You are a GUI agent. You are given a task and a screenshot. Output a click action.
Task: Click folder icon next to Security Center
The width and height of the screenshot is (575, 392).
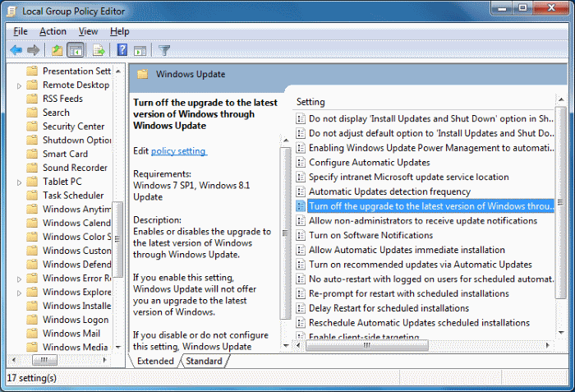(32, 127)
